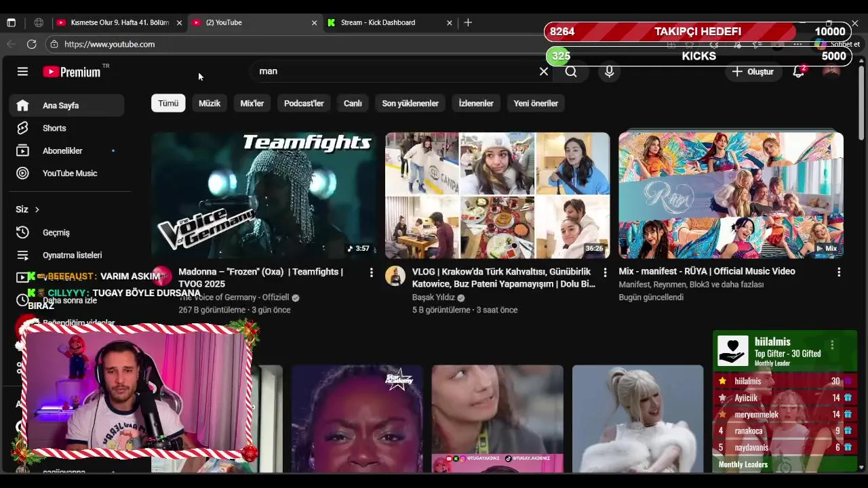Click the Madonna Frozen video title

pyautogui.click(x=261, y=278)
